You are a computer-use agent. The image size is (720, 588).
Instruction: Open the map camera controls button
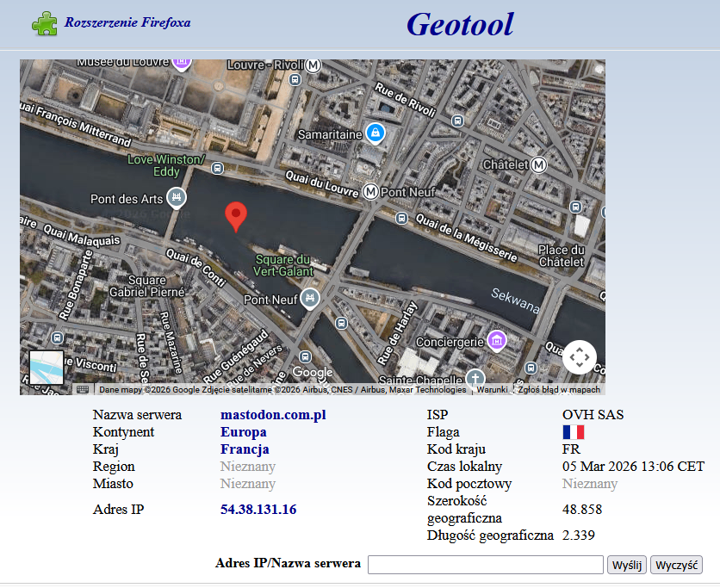(x=580, y=357)
